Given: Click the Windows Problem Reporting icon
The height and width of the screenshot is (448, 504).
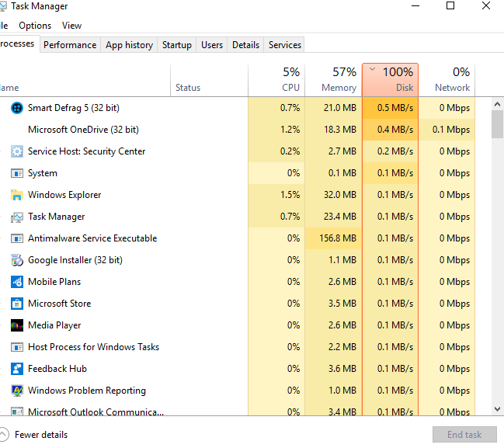Looking at the screenshot, I should point(17,391).
